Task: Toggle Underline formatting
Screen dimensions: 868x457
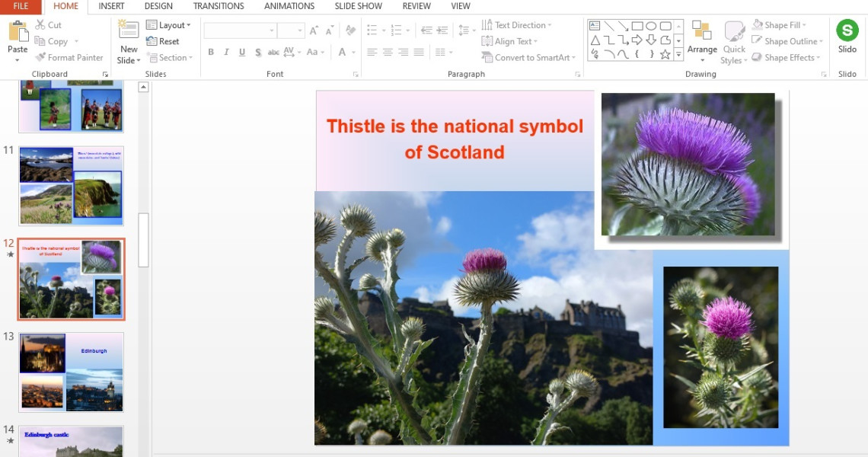Action: tap(242, 52)
